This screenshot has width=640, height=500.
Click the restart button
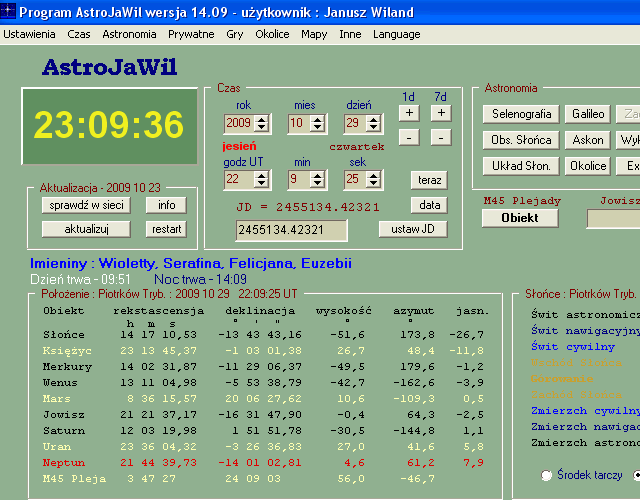pos(167,229)
